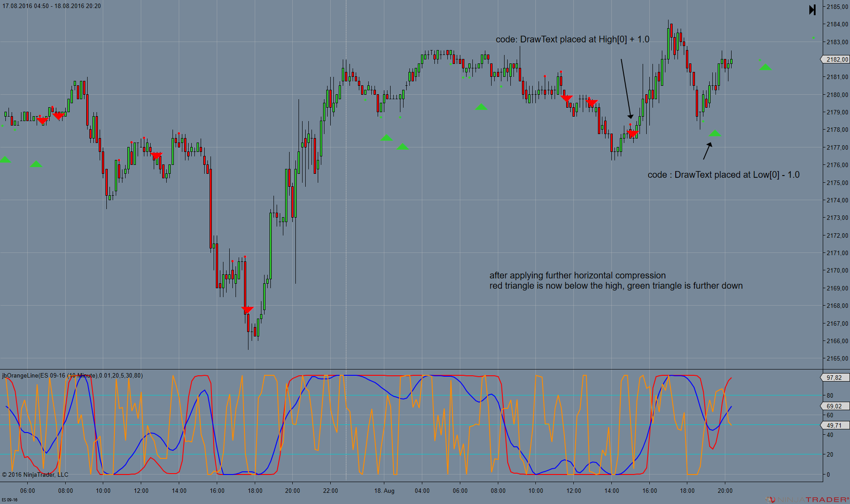
Task: Click the 2184,00 price axis label
Action: [x=837, y=24]
